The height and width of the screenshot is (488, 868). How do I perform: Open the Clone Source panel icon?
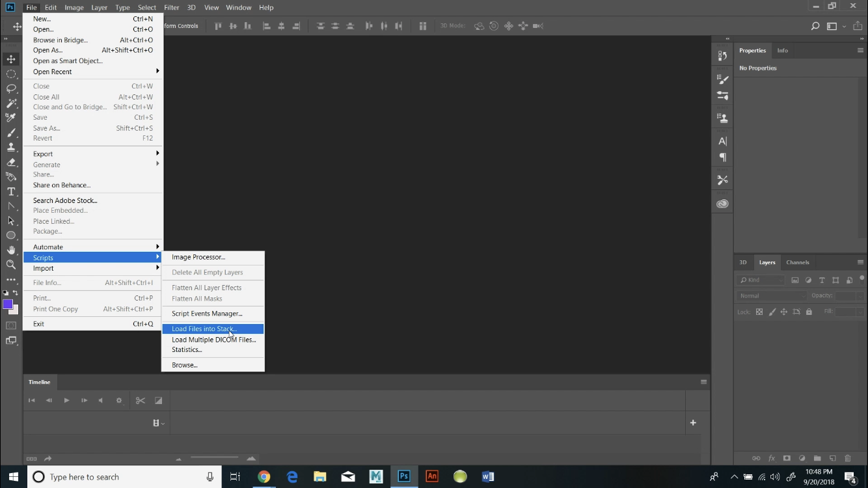722,118
